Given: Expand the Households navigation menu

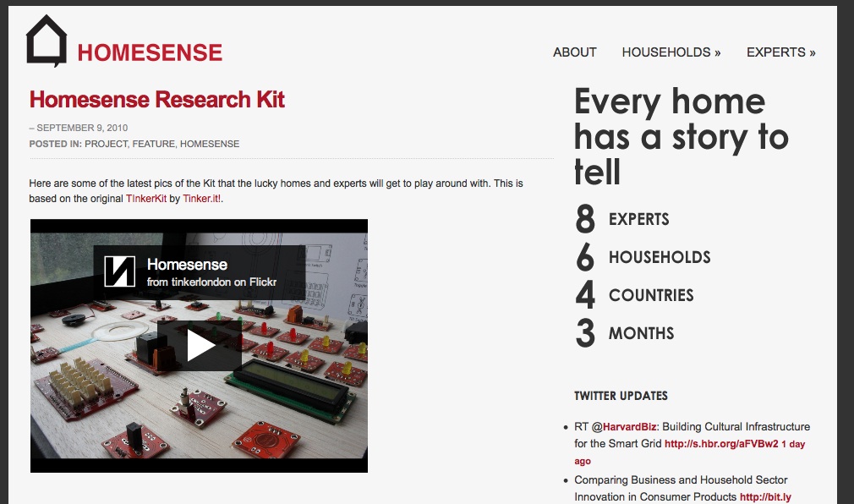Looking at the screenshot, I should point(671,52).
